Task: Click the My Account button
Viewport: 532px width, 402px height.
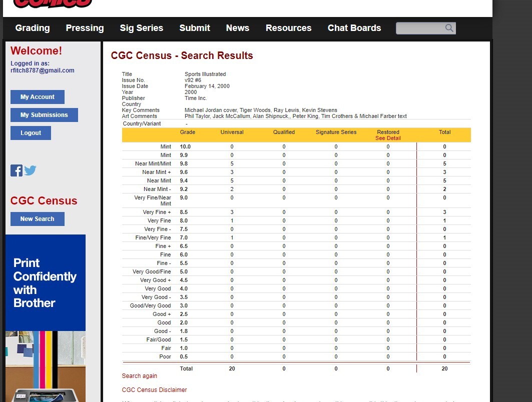Action: (x=38, y=97)
